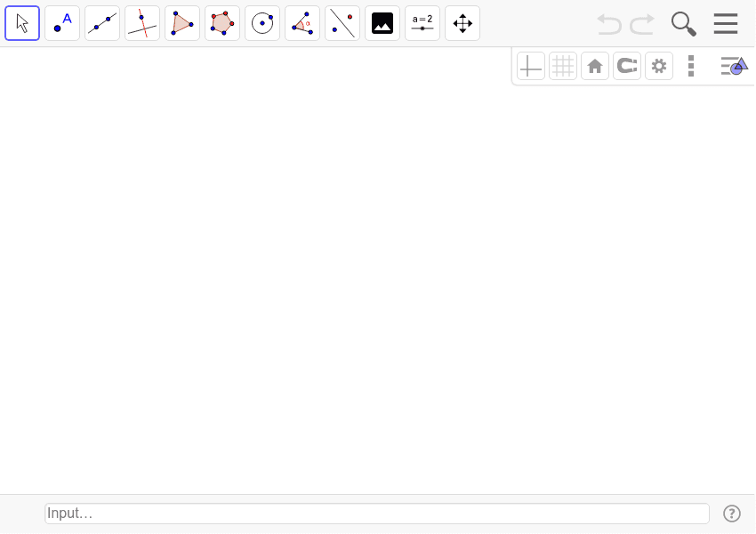Select the Circle with Center tool
Image resolution: width=756 pixels, height=534 pixels.
pos(262,23)
